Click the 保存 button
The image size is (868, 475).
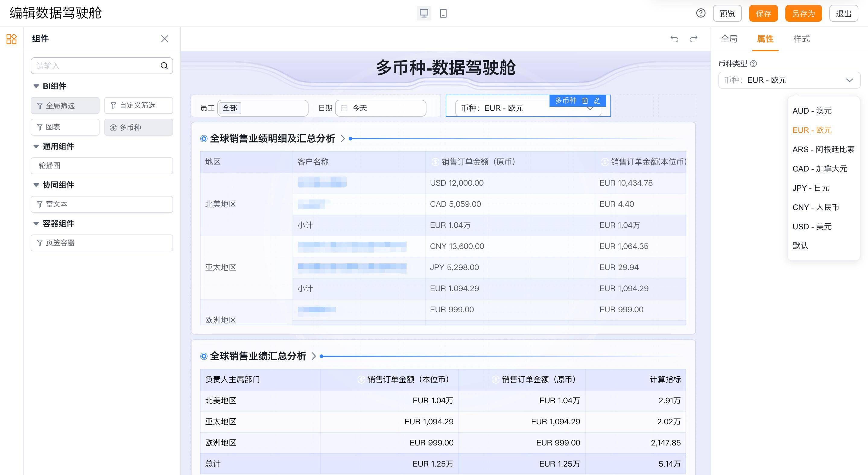763,14
